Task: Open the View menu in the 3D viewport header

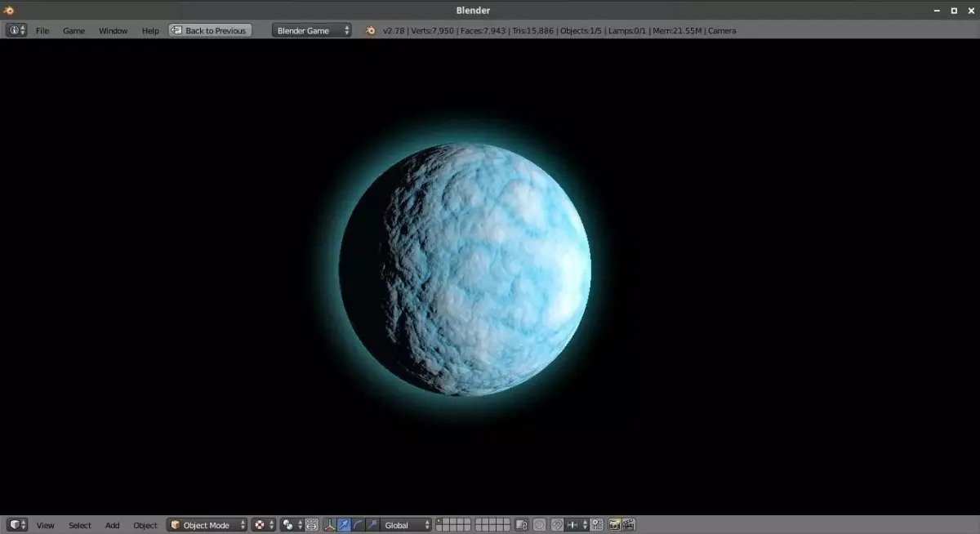Action: click(46, 525)
